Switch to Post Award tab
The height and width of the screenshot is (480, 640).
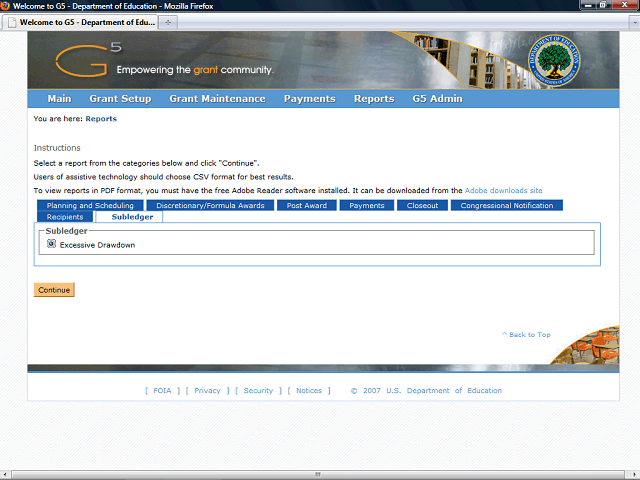coord(307,205)
